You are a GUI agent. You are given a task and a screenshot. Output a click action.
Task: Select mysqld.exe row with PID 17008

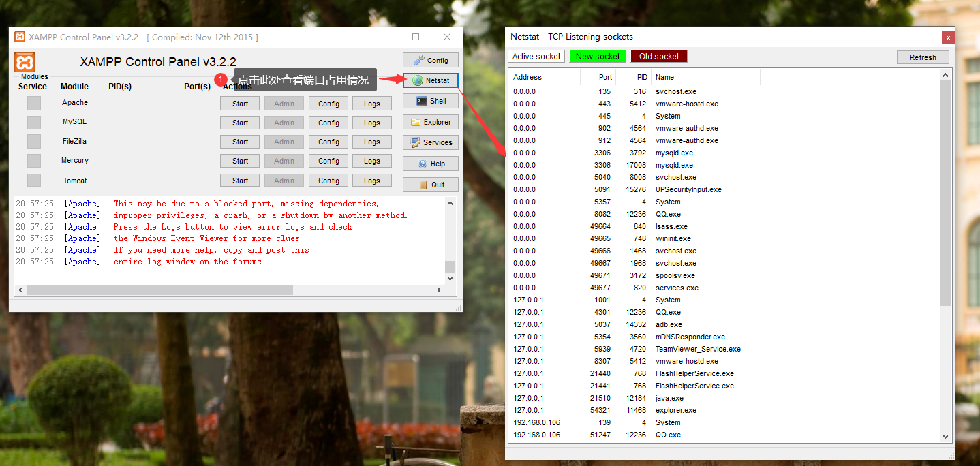pos(724,165)
